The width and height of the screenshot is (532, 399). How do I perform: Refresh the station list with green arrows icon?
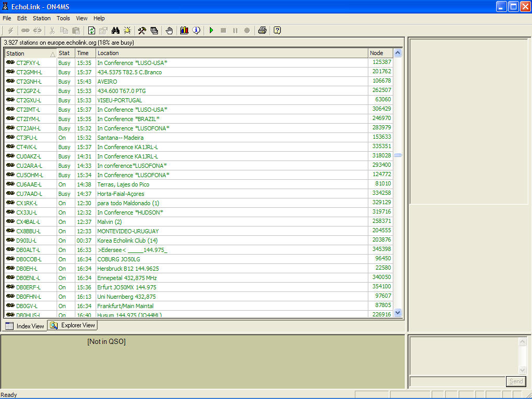point(91,31)
